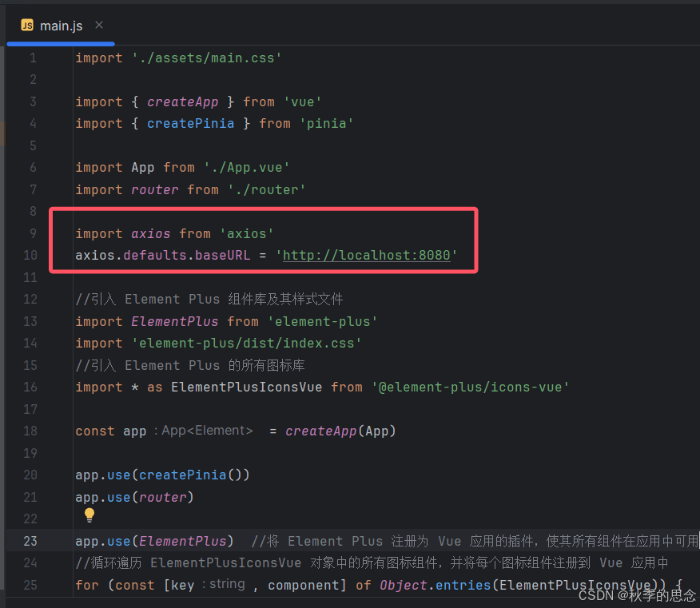Screen dimensions: 700x608
Task: Click the './App.vue' import path
Action: click(247, 168)
